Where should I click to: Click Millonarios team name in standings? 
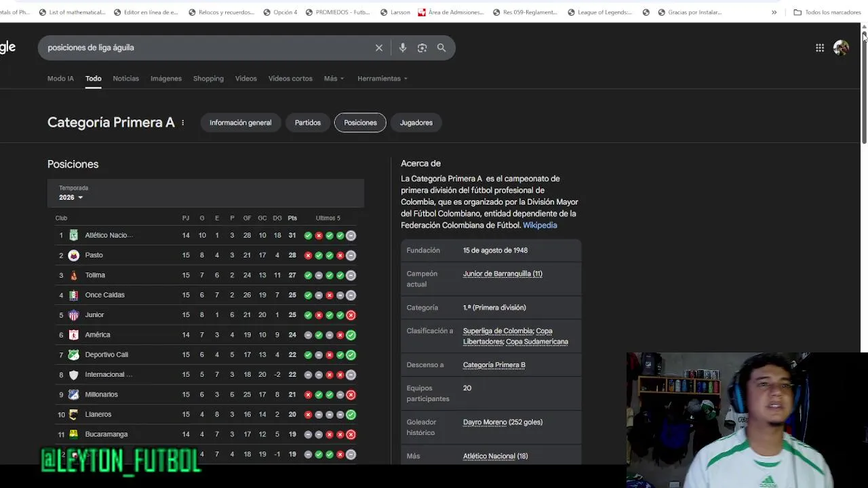click(x=102, y=394)
